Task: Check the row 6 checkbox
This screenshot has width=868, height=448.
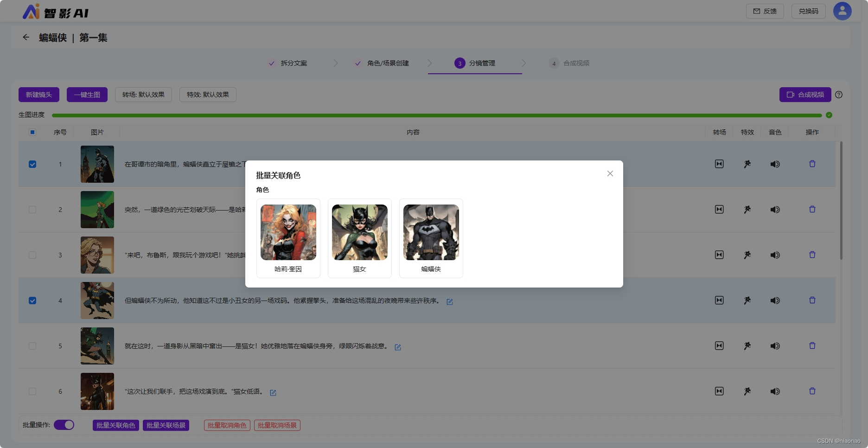Action: point(32,391)
